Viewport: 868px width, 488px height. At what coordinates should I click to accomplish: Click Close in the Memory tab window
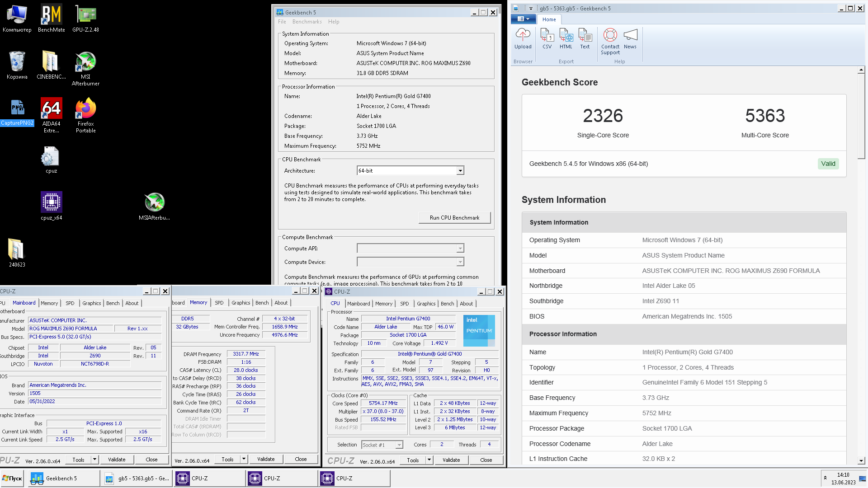pos(301,459)
